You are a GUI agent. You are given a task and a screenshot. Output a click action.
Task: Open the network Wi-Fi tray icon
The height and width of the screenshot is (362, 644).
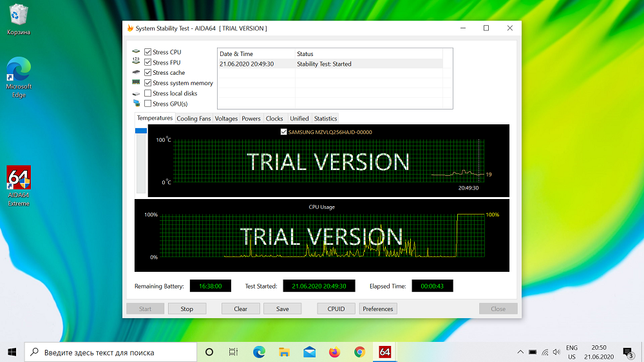pos(545,352)
